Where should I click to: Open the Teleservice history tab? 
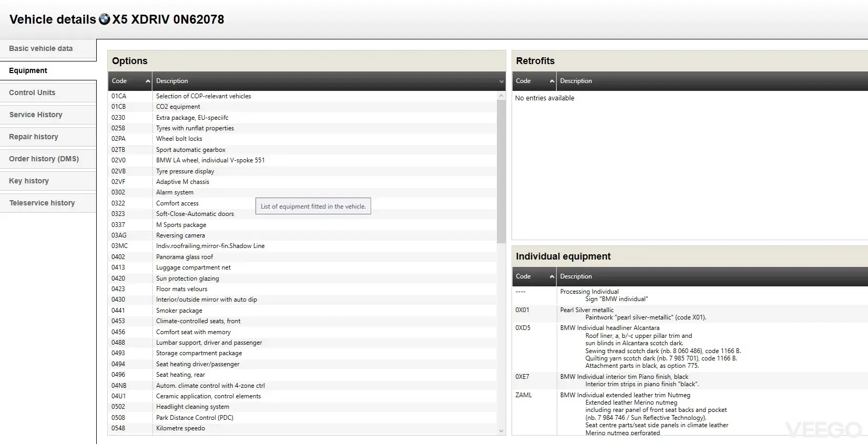[x=48, y=203]
